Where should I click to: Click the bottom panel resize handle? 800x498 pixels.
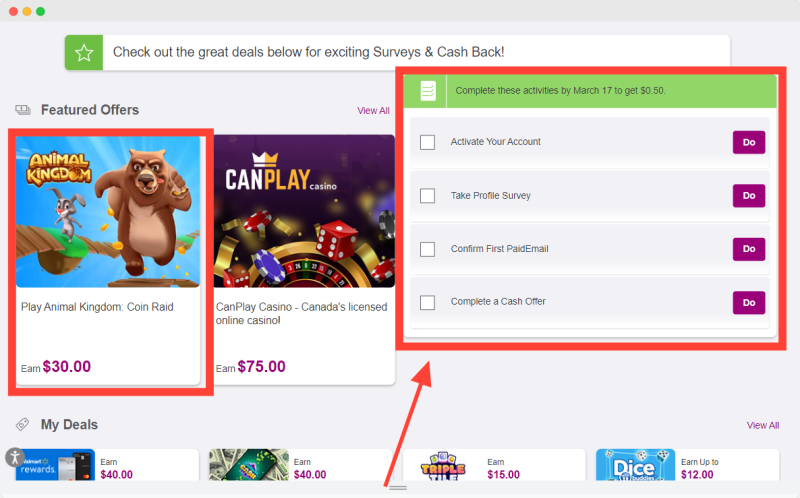pyautogui.click(x=397, y=488)
